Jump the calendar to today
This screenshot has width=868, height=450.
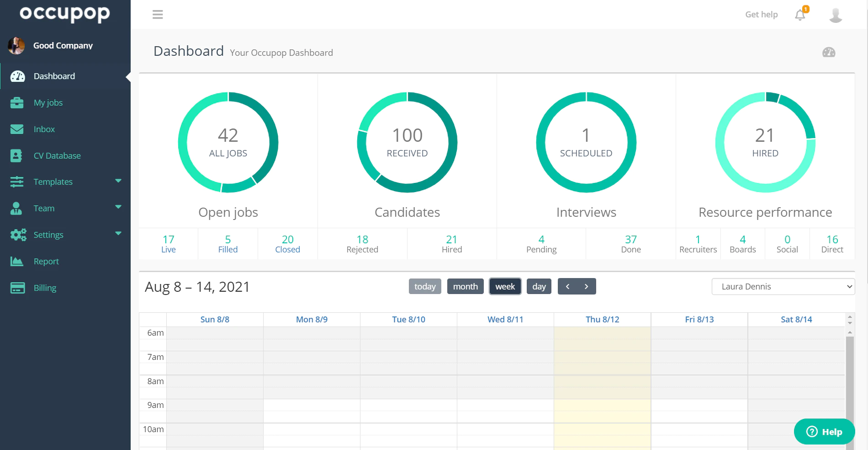[425, 286]
